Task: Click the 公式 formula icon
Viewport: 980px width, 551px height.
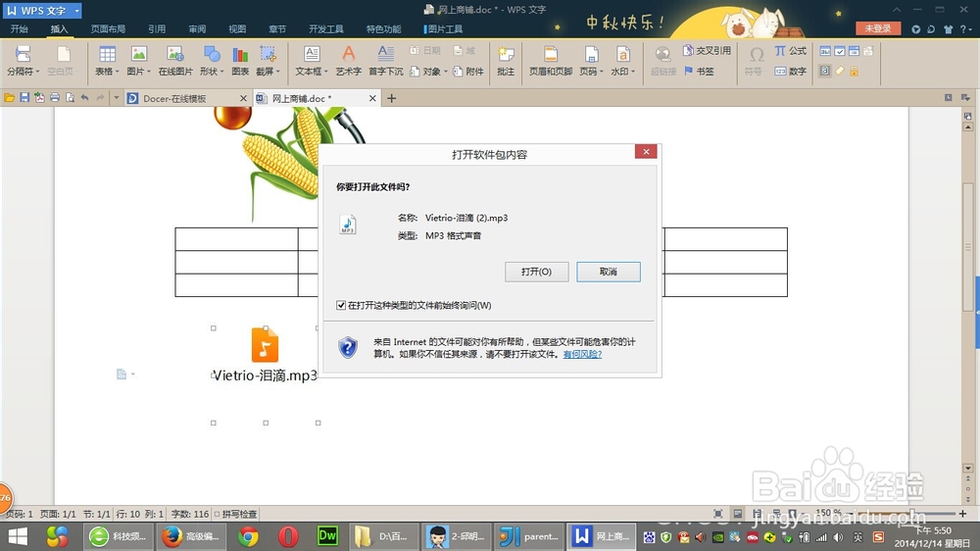Action: click(x=780, y=50)
